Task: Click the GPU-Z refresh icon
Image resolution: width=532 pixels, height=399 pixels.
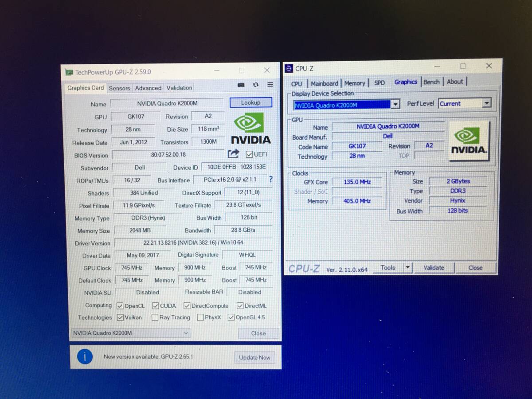Action: tap(256, 85)
